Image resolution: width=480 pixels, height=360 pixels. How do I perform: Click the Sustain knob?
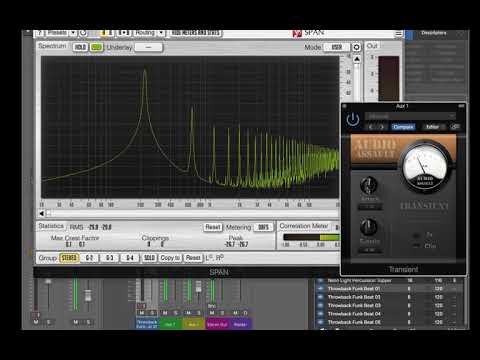[369, 227]
